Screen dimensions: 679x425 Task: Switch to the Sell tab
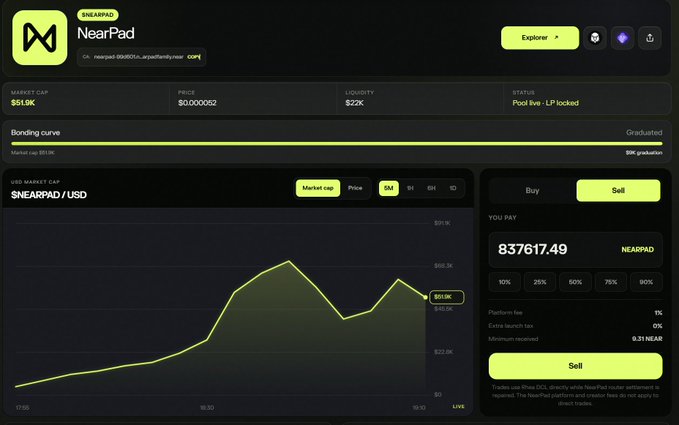618,191
